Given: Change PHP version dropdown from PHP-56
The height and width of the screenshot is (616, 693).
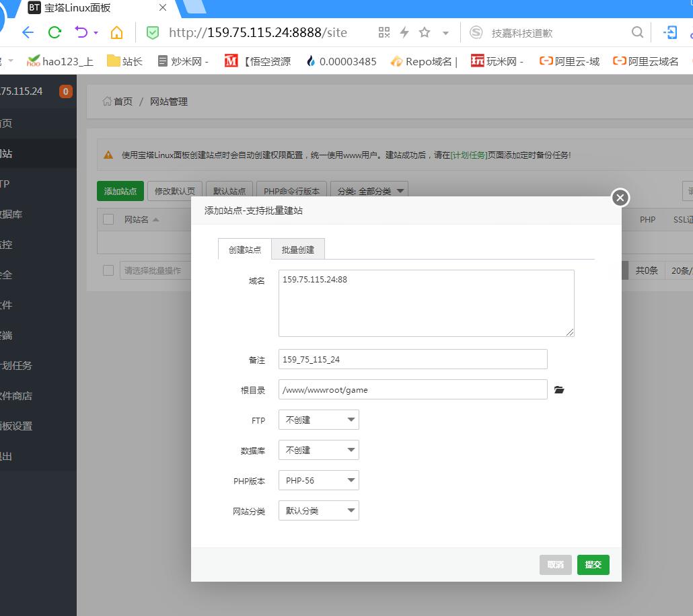Looking at the screenshot, I should [319, 480].
